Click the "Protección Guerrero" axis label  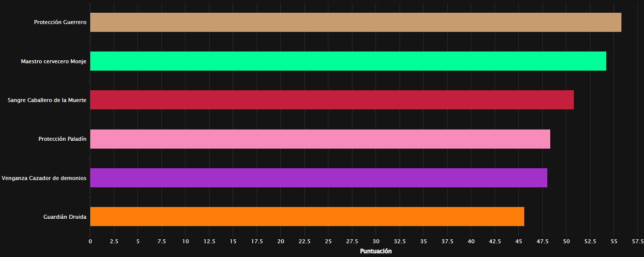pyautogui.click(x=60, y=23)
